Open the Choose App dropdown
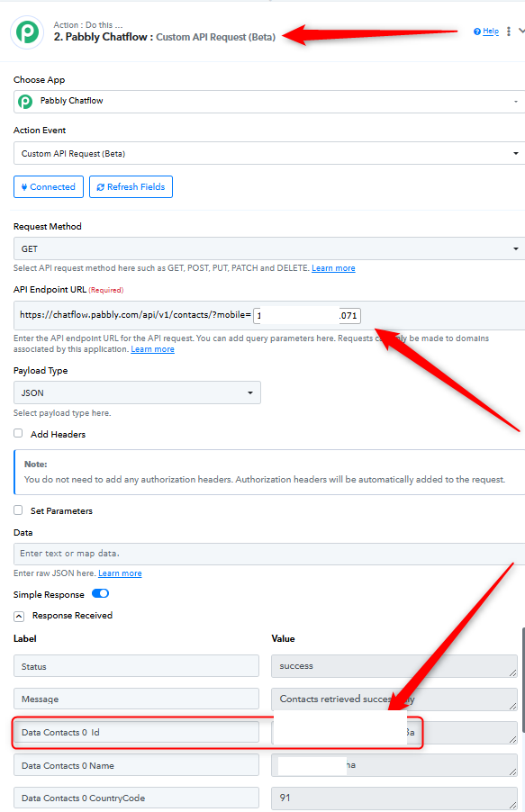Image resolution: width=525 pixels, height=812 pixels. tap(269, 102)
